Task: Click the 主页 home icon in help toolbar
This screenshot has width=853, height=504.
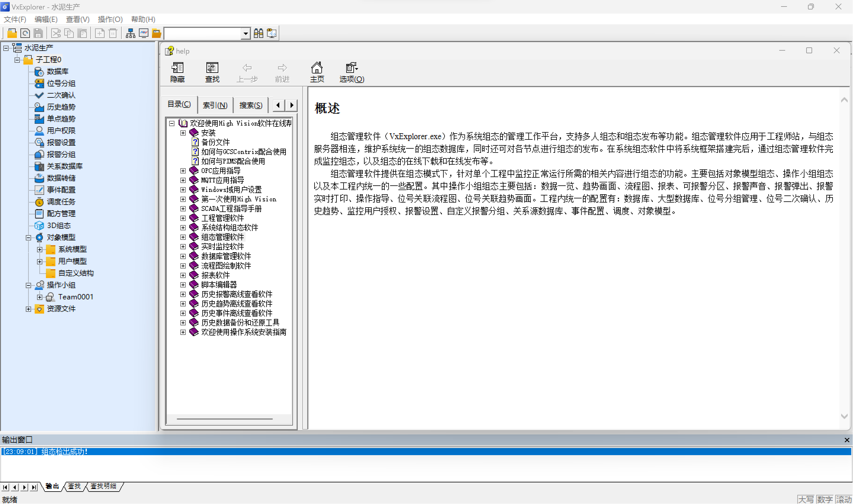Action: 317,72
